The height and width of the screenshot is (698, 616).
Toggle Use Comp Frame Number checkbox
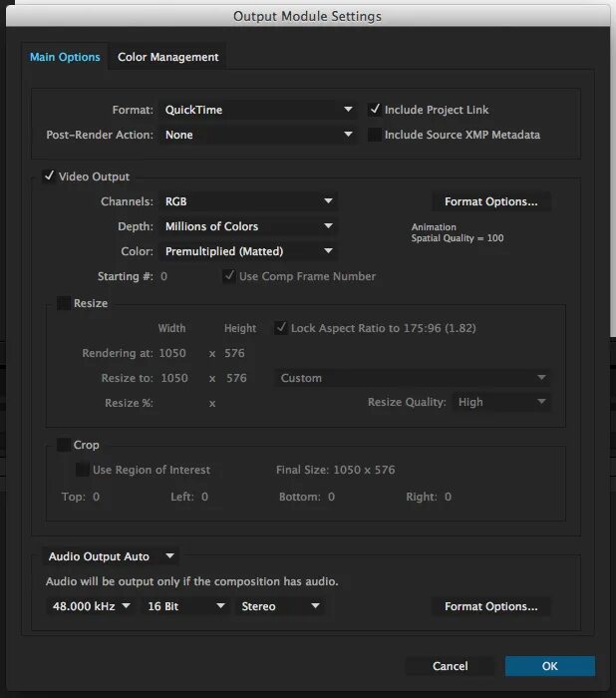tap(229, 276)
